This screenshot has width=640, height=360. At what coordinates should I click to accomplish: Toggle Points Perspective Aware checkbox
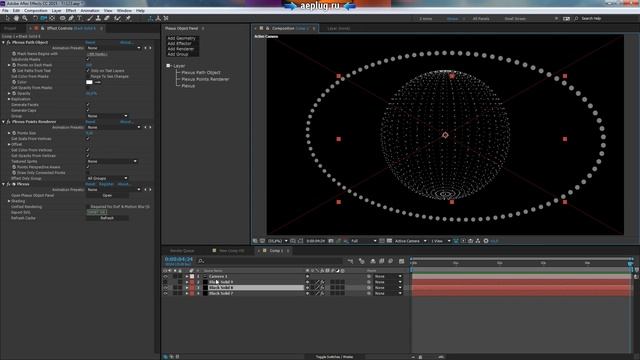[88, 167]
